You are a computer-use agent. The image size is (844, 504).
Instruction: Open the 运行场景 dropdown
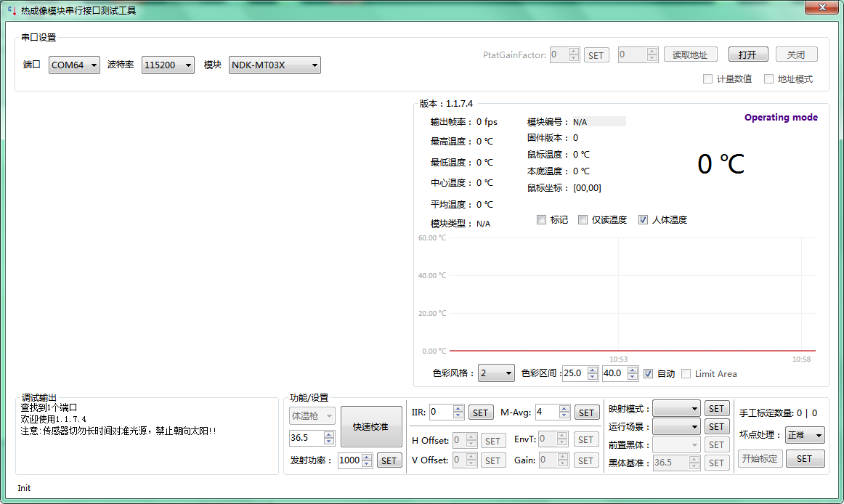click(x=677, y=426)
